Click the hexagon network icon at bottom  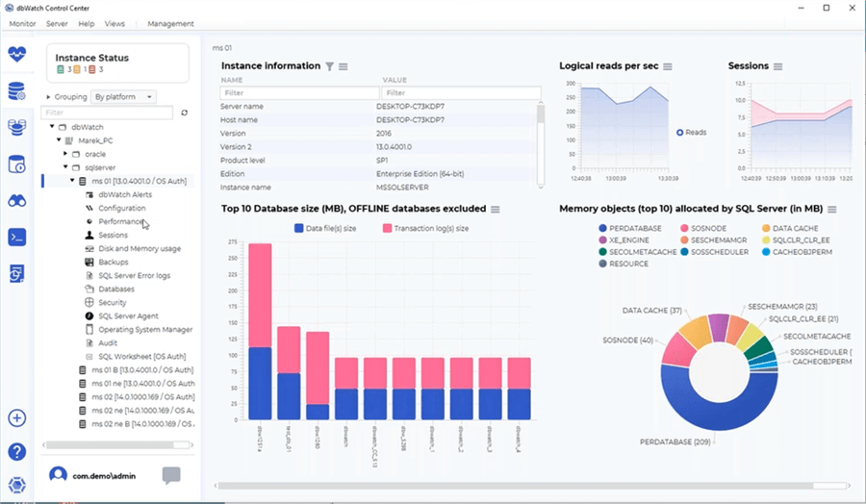tap(17, 485)
